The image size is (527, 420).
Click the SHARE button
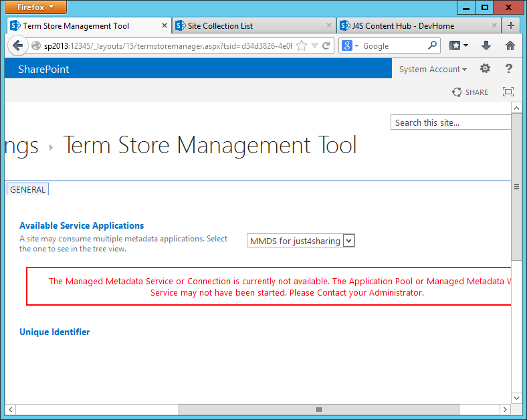coord(470,92)
